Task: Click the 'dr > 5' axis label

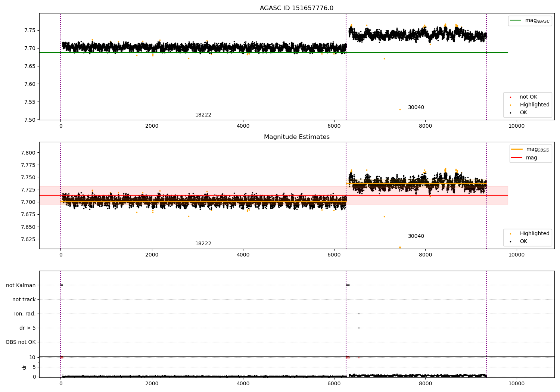Action: tap(28, 328)
